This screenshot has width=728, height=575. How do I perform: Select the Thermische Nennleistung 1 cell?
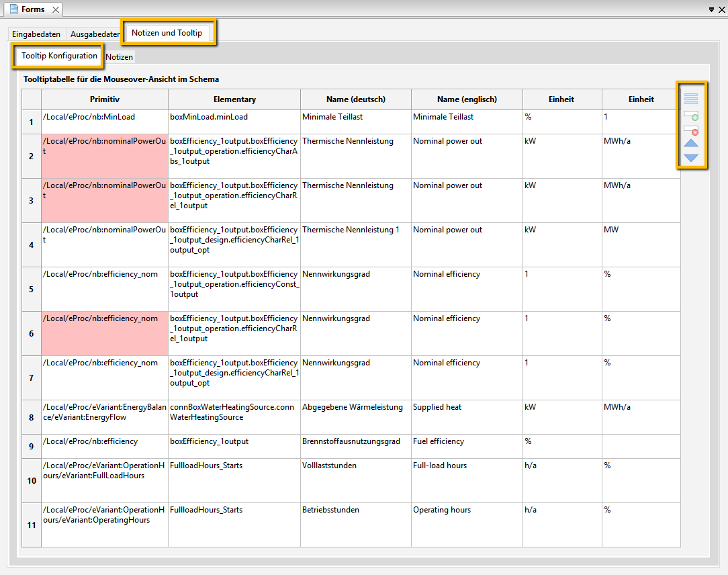coord(356,245)
